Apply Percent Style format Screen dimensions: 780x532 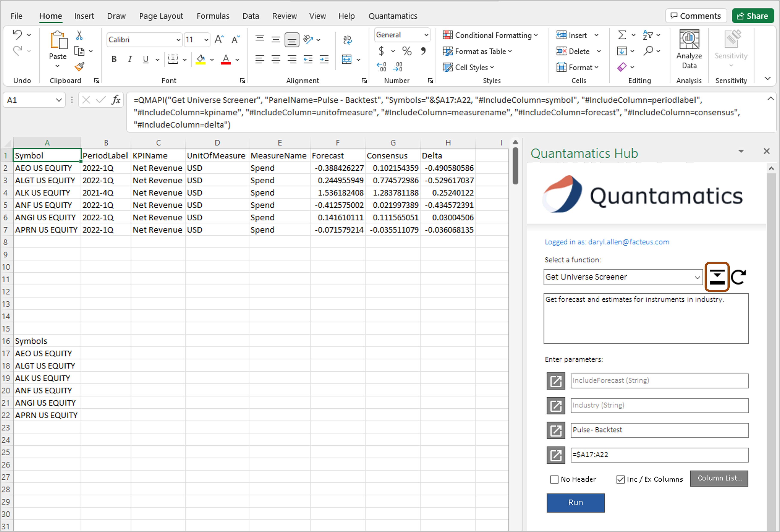pos(407,51)
